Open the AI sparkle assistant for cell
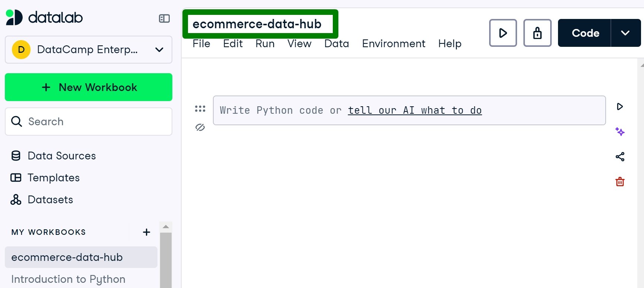Screen dimensions: 644x288 tap(620, 132)
